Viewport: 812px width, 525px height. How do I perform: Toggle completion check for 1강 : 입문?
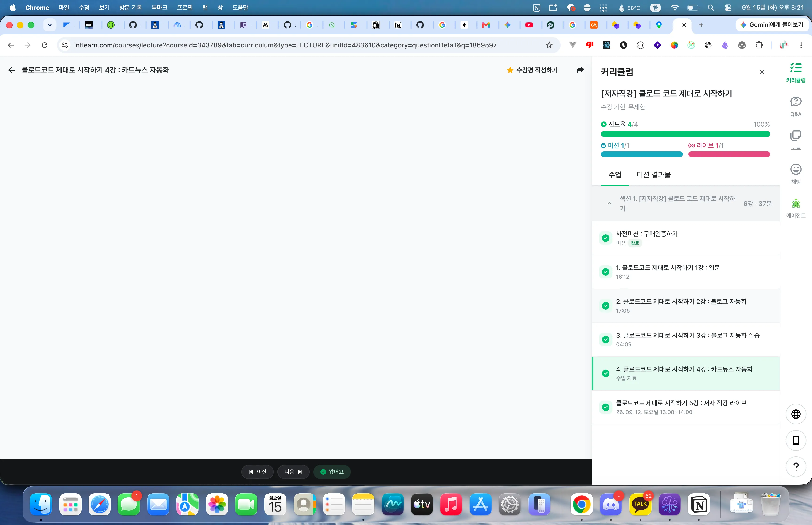coord(605,272)
